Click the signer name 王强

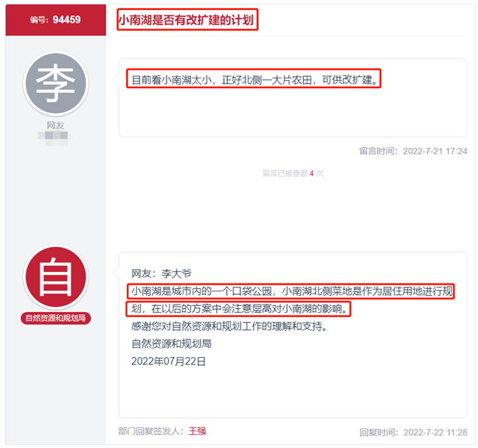pos(197,431)
